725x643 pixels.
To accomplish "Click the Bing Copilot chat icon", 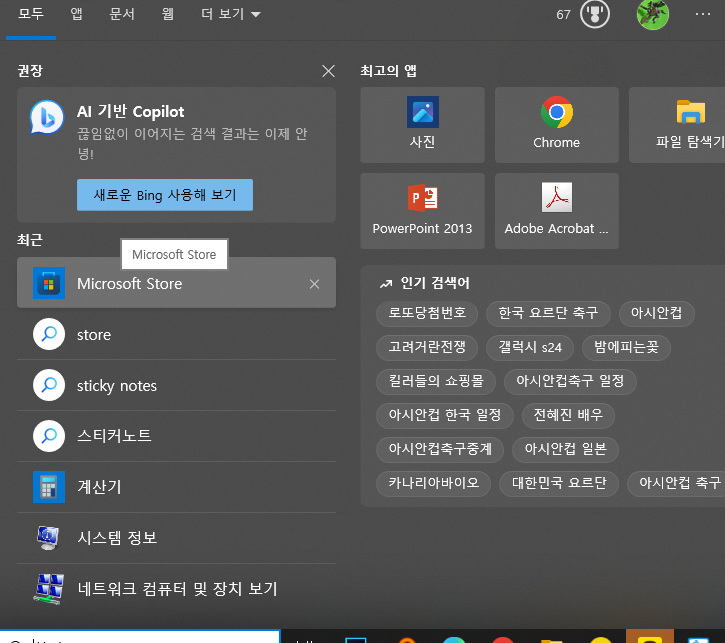I will [47, 117].
